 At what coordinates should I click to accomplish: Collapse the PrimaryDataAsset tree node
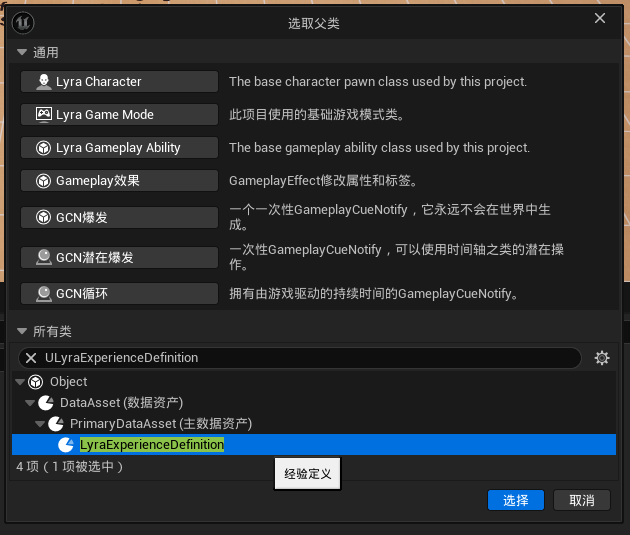coord(40,424)
